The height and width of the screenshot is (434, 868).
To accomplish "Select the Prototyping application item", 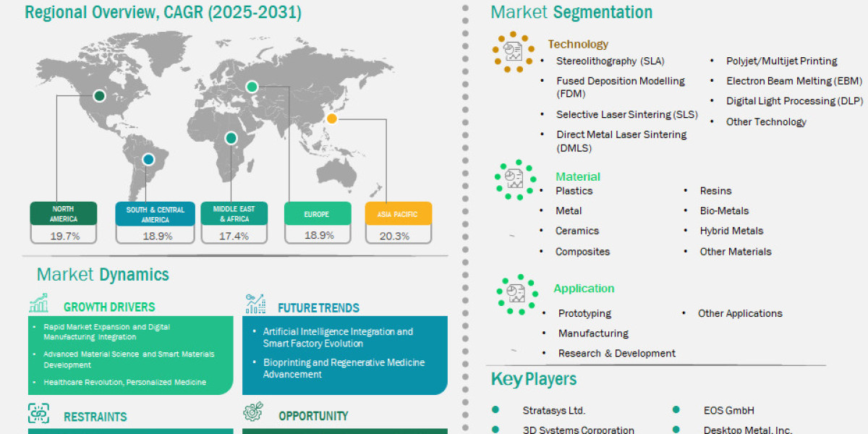I will (x=584, y=313).
